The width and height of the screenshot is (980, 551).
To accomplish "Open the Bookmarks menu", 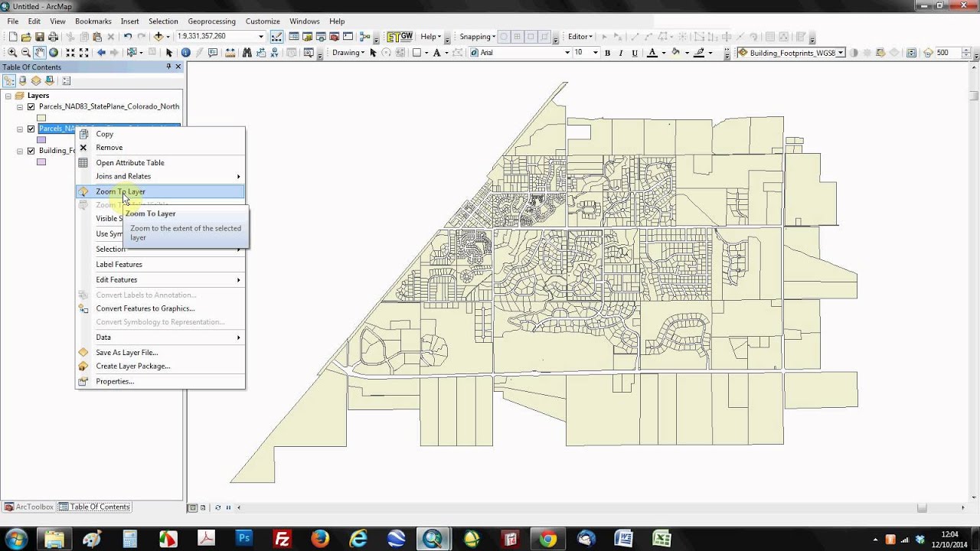I will click(93, 21).
